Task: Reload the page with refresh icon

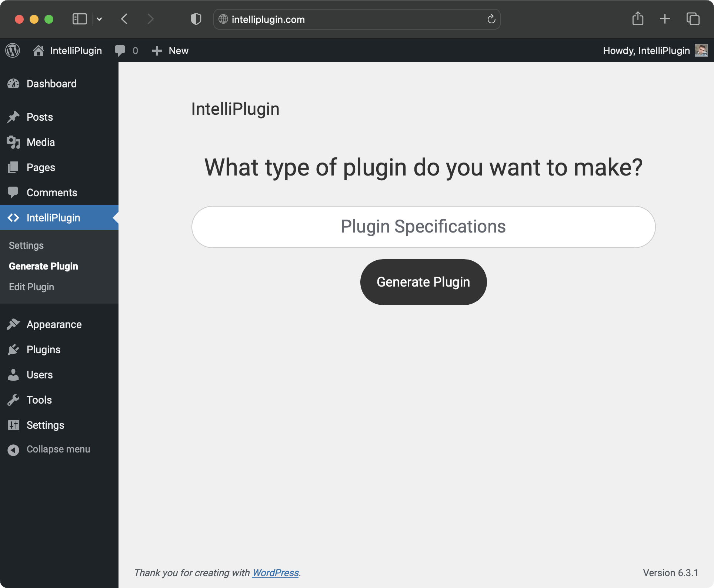Action: (491, 19)
